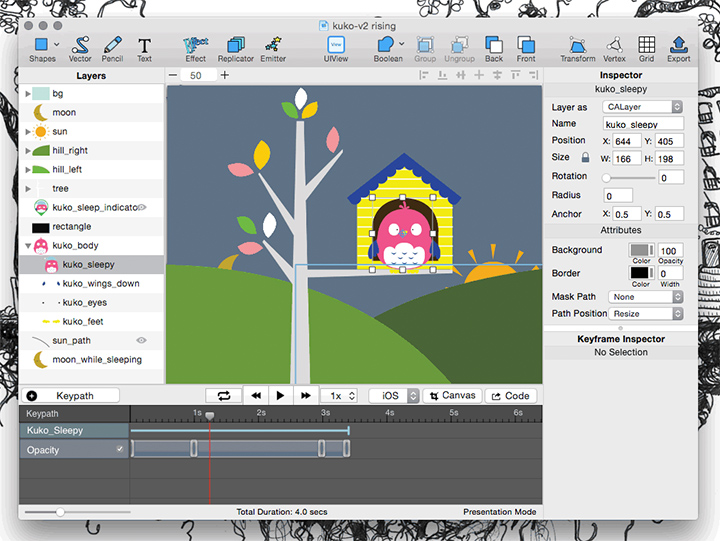720x541 pixels.
Task: Collapse the kuko_body layer group
Action: click(28, 246)
